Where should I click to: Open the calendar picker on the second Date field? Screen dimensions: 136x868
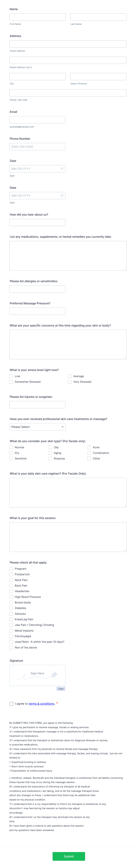62,195
